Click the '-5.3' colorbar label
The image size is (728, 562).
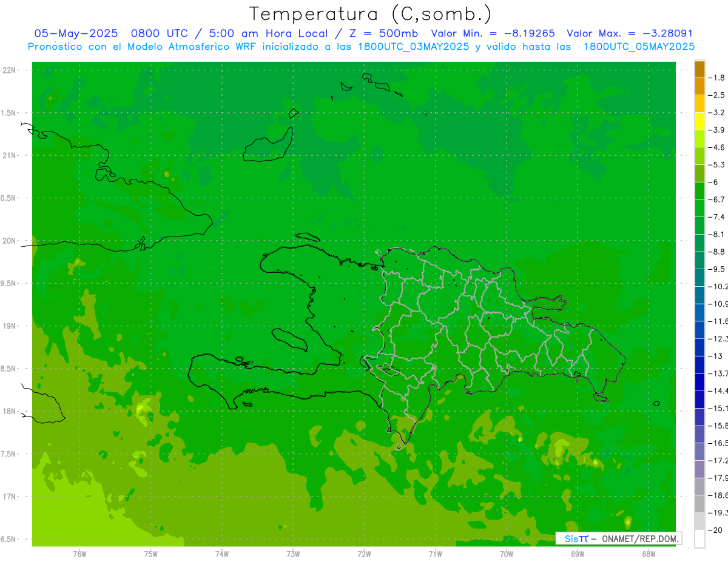716,164
